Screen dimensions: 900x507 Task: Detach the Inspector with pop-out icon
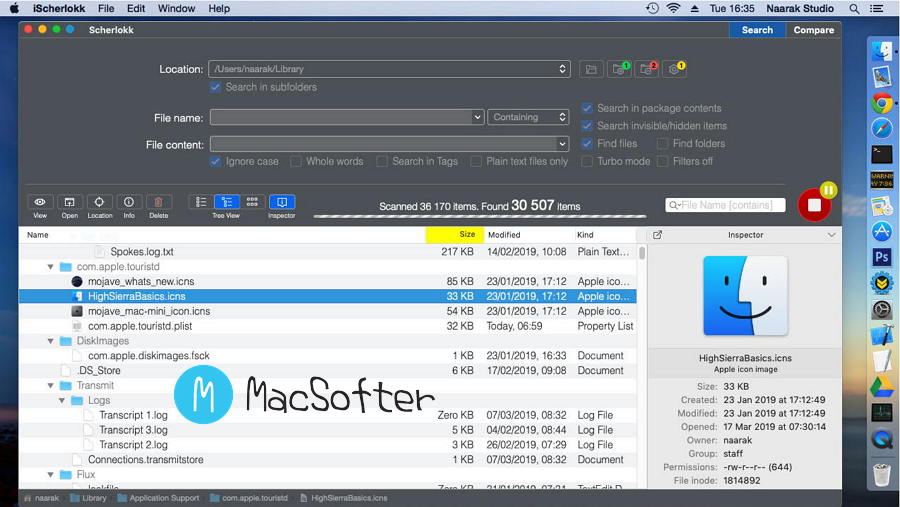(658, 235)
